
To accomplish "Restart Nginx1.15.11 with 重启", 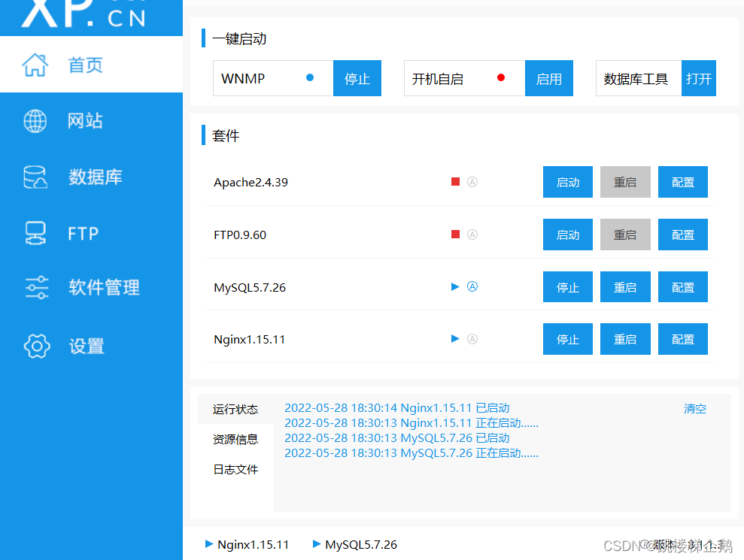I will 625,339.
